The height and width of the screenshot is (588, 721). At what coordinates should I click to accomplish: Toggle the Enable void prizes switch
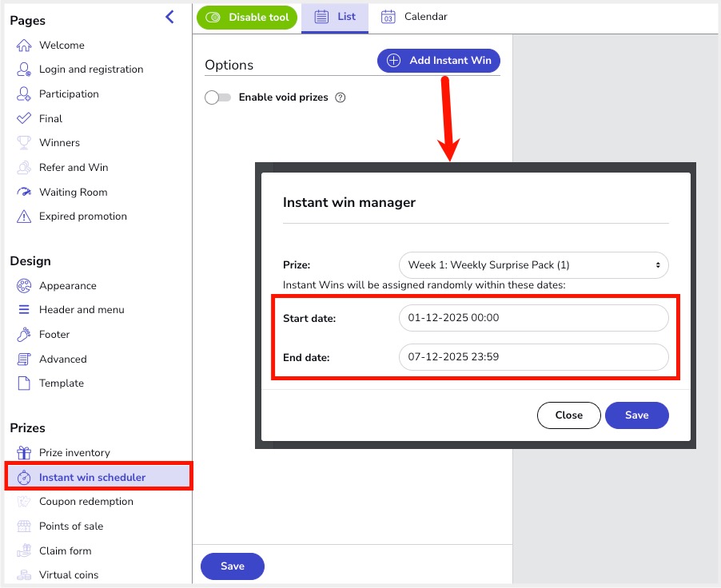(217, 97)
